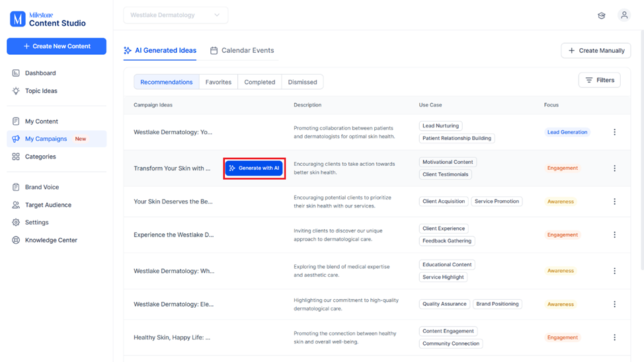Open campaign idea "Transform Your Skin with ..."
This screenshot has width=644, height=362.
click(172, 168)
